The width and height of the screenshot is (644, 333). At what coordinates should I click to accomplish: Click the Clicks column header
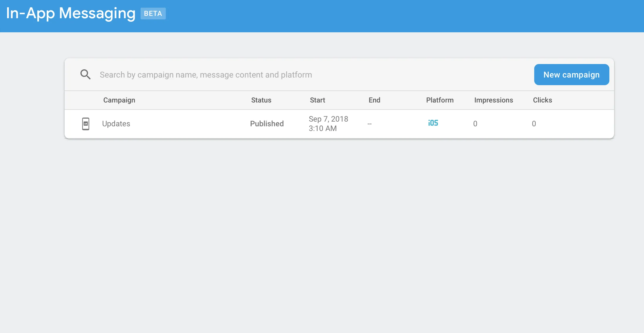pos(542,100)
